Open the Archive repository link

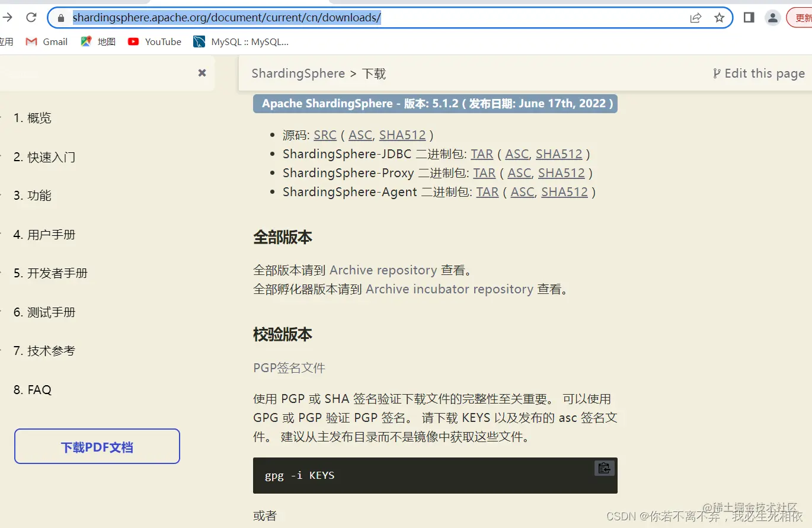click(x=383, y=270)
